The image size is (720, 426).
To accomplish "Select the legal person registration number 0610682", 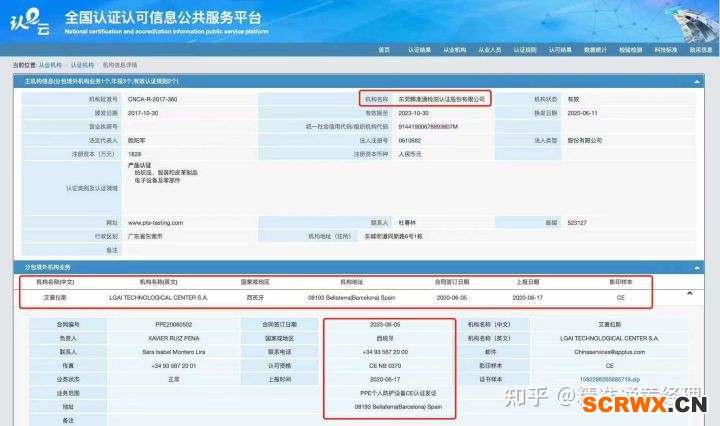I will [410, 140].
